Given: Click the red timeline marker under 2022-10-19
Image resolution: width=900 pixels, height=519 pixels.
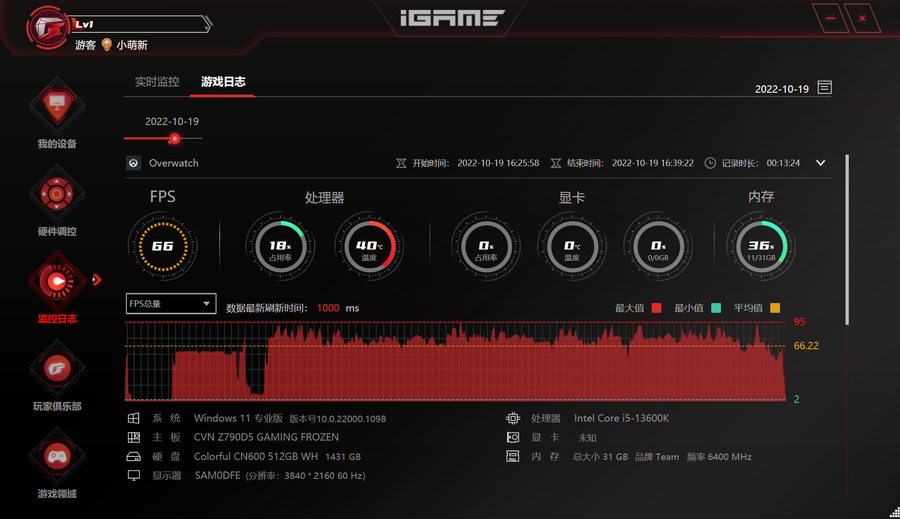Looking at the screenshot, I should pos(174,139).
